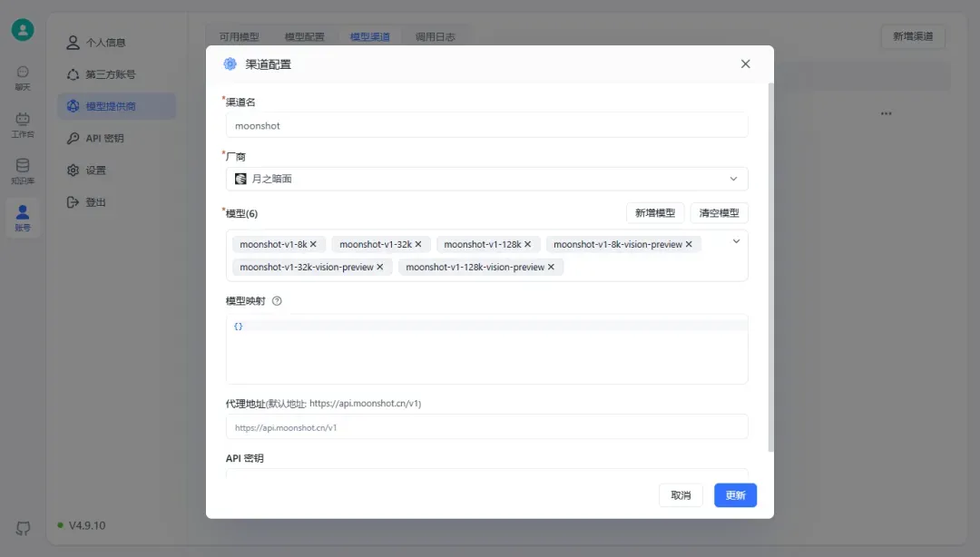Open the 知识库 knowledge base

[x=23, y=171]
